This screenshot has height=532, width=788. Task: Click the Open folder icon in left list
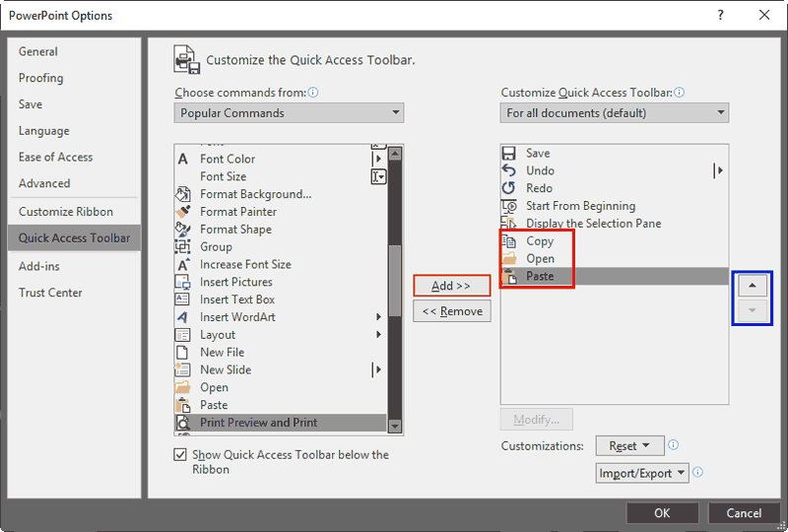182,387
